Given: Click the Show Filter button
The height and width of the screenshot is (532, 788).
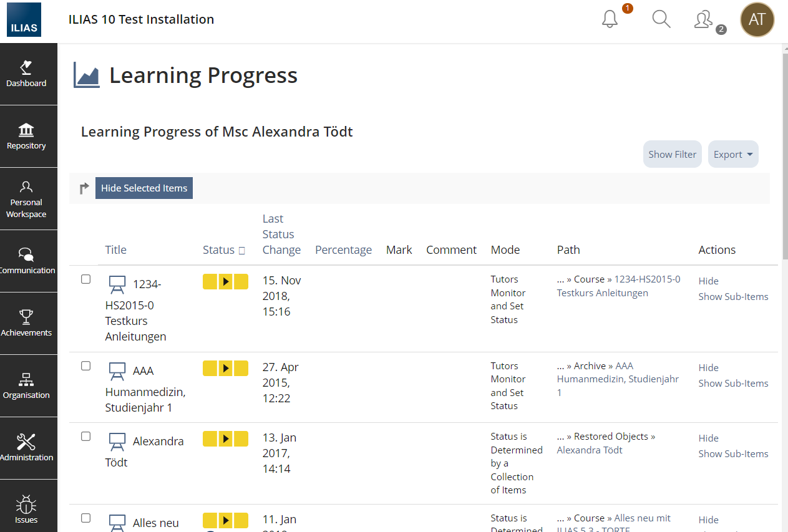Looking at the screenshot, I should tap(672, 155).
